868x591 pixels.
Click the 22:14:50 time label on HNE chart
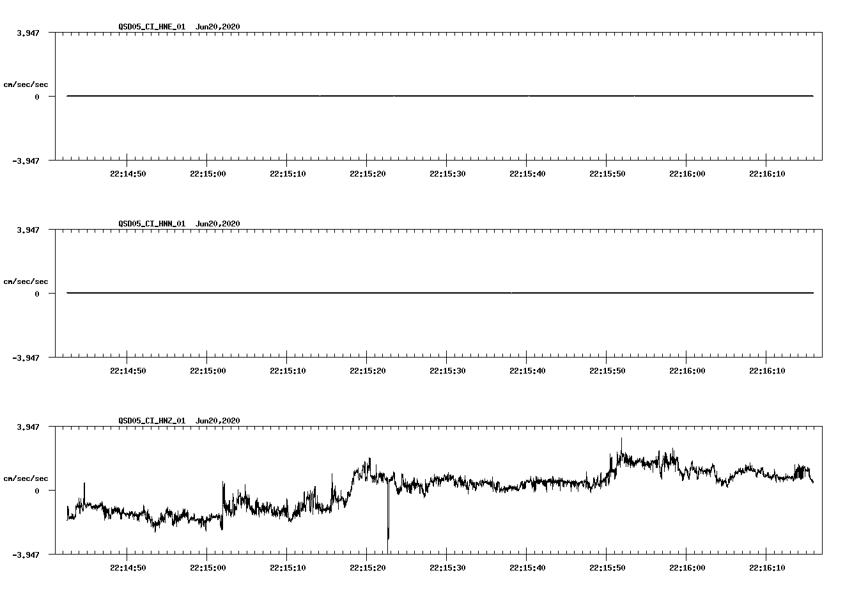128,174
